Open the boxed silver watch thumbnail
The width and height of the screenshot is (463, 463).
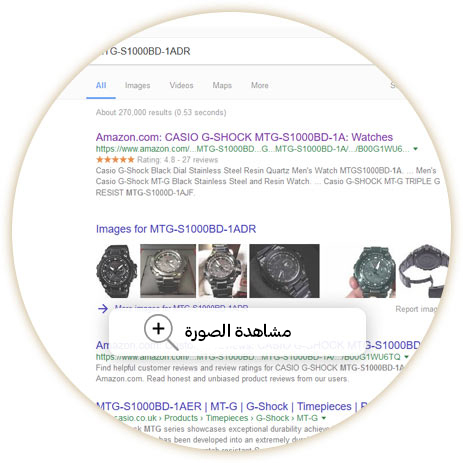pyautogui.click(x=168, y=271)
